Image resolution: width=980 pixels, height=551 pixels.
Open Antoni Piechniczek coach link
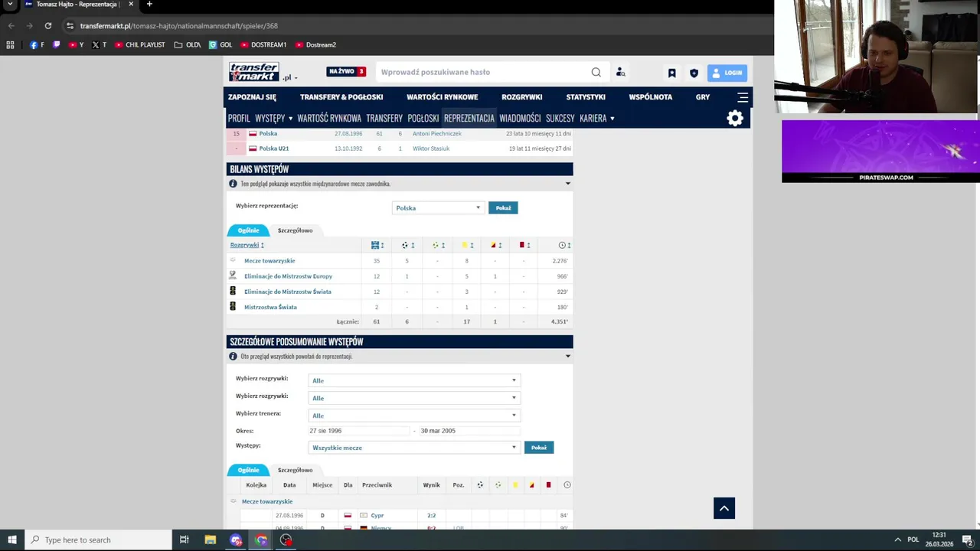point(437,133)
